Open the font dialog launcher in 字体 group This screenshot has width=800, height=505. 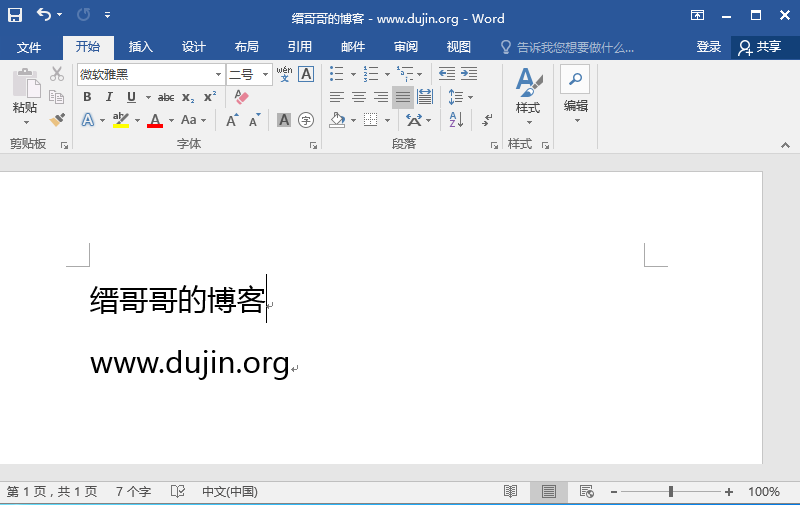[313, 146]
